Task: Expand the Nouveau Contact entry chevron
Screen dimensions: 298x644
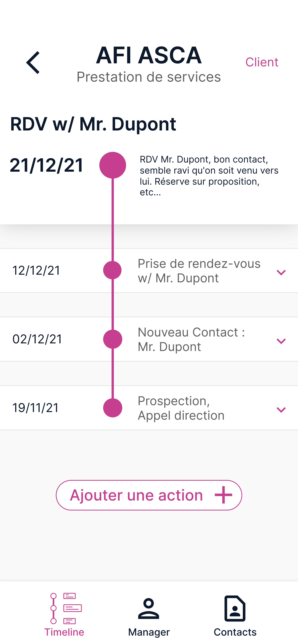Action: [281, 341]
